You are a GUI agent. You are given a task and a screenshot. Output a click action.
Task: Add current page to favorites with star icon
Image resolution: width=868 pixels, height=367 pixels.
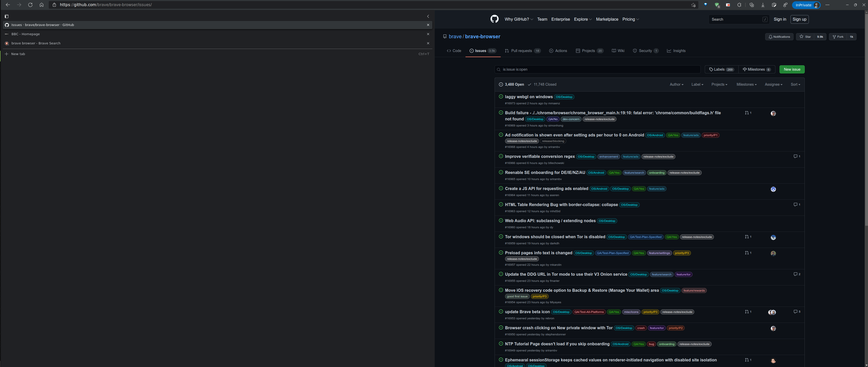(x=694, y=5)
